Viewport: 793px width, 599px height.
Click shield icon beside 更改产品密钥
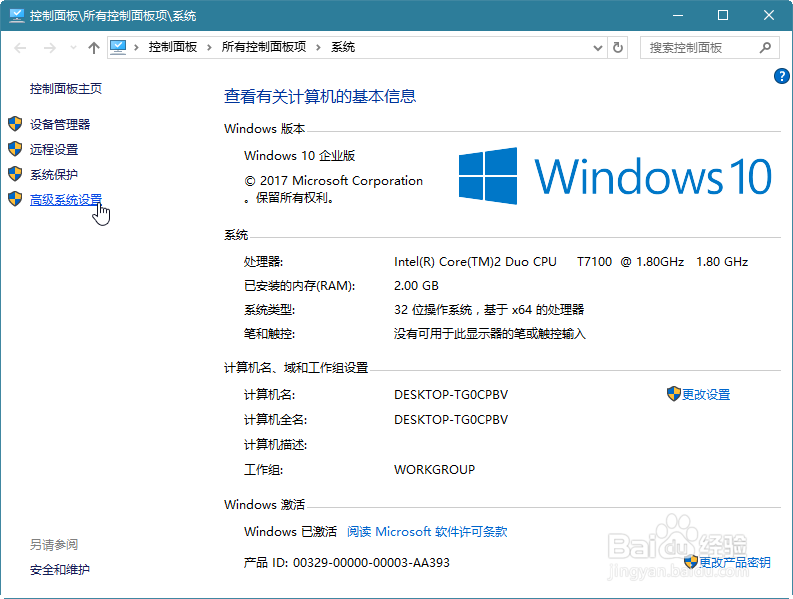click(x=691, y=562)
